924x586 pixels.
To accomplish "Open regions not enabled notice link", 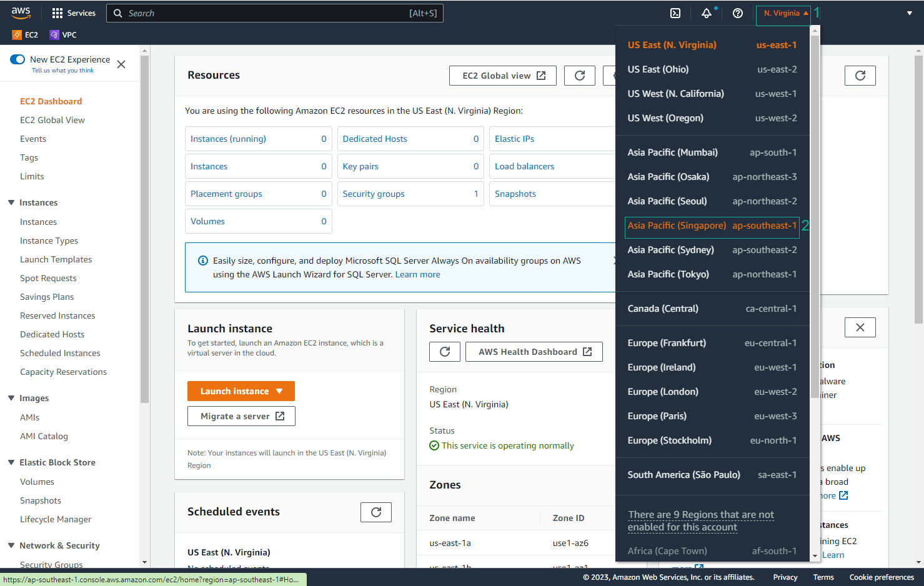I will point(701,521).
